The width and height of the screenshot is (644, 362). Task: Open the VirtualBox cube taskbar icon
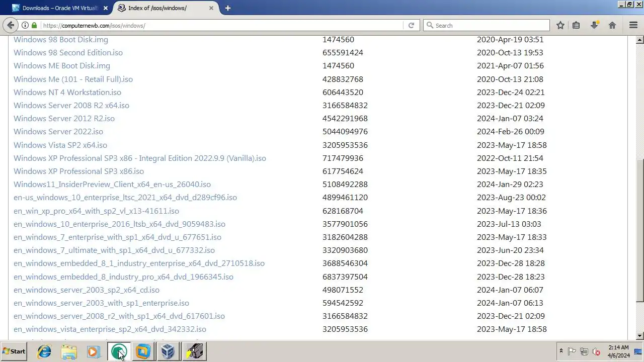click(x=168, y=351)
